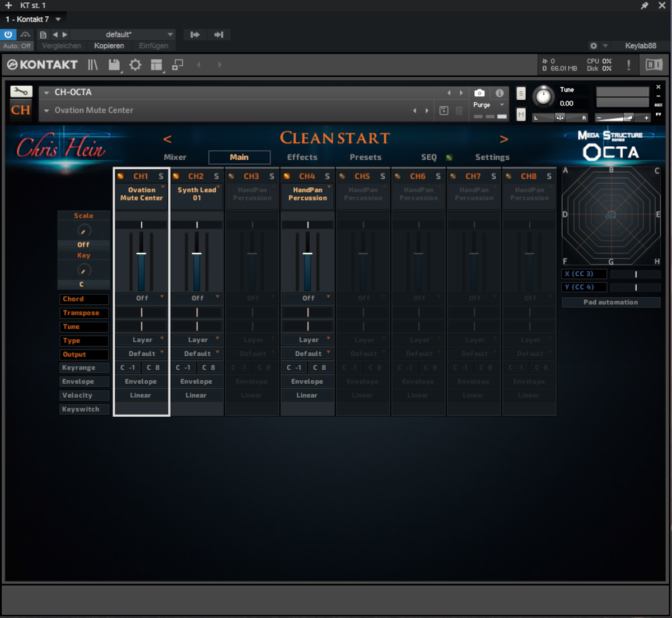Click the Kontakt save floppy icon
Image resolution: width=672 pixels, height=618 pixels.
coord(114,65)
